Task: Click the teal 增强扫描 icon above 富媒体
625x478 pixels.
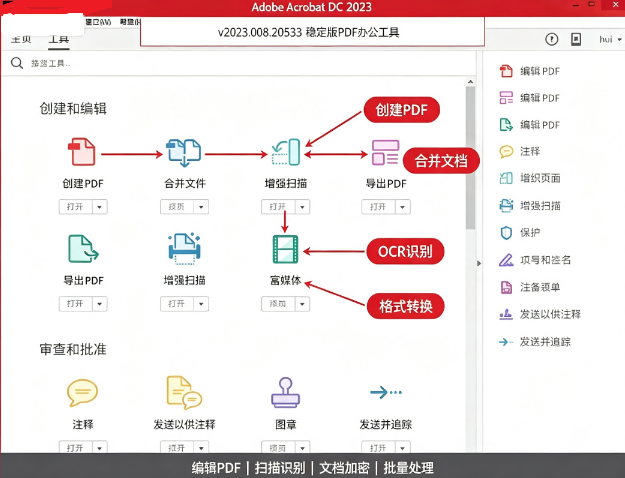Action: [x=286, y=152]
